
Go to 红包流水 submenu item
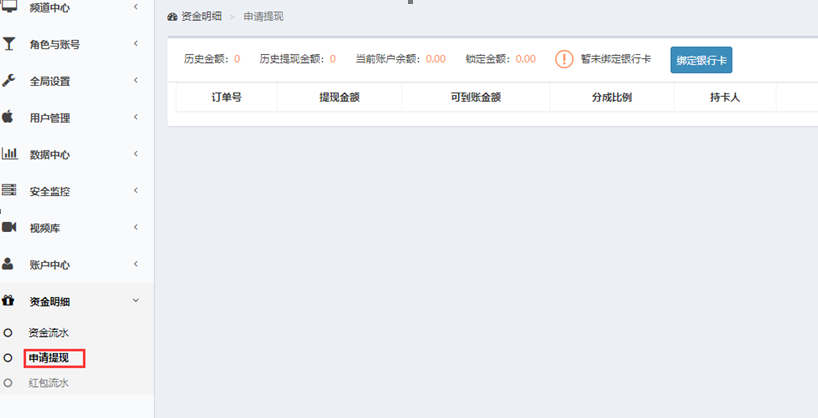coord(49,383)
